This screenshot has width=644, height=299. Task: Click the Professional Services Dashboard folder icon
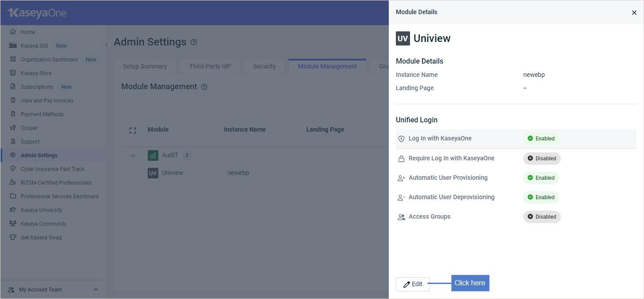(x=13, y=196)
